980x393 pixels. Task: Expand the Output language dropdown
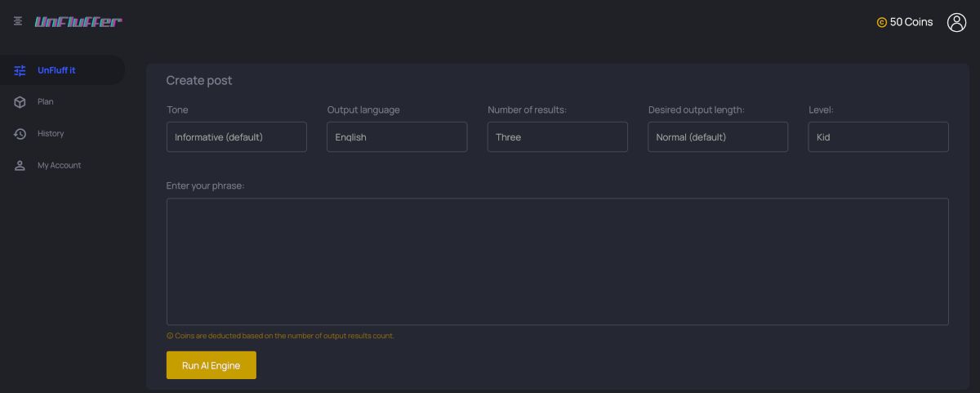[x=397, y=137]
